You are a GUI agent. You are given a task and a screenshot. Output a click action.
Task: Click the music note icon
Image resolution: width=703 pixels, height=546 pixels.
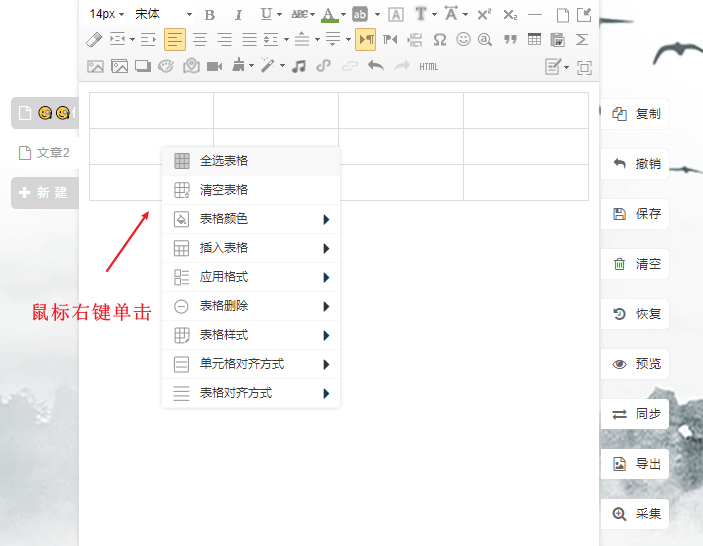point(299,66)
